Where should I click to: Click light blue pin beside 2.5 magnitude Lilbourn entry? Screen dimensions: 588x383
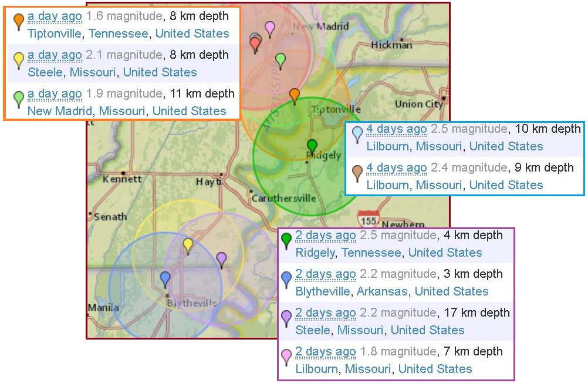[357, 134]
